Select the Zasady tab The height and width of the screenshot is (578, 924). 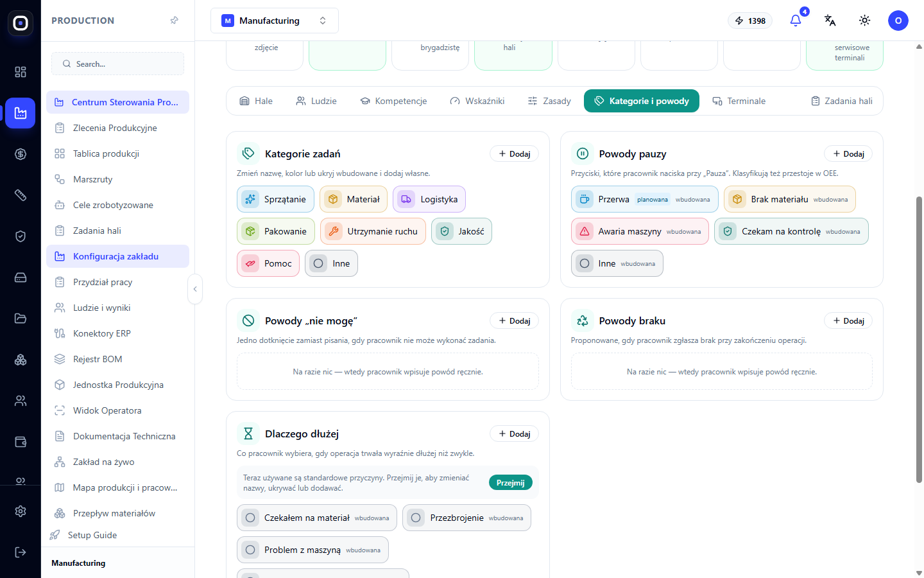pyautogui.click(x=549, y=101)
